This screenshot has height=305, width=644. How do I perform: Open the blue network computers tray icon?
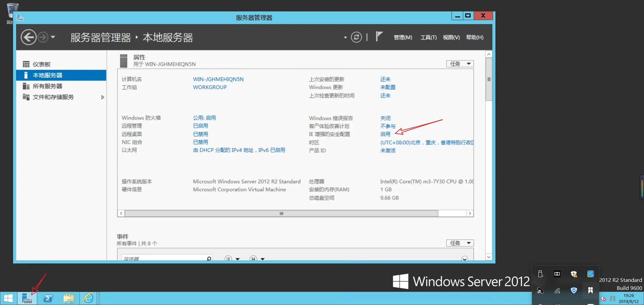tap(591, 274)
